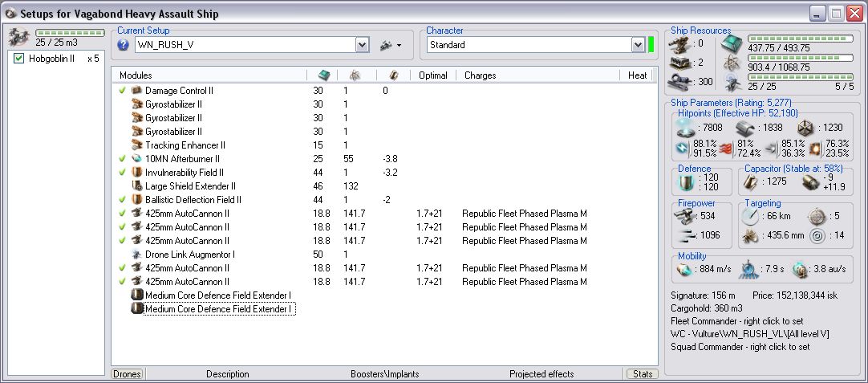Click the Heat column header
Image resolution: width=868 pixels, height=383 pixels.
[637, 75]
